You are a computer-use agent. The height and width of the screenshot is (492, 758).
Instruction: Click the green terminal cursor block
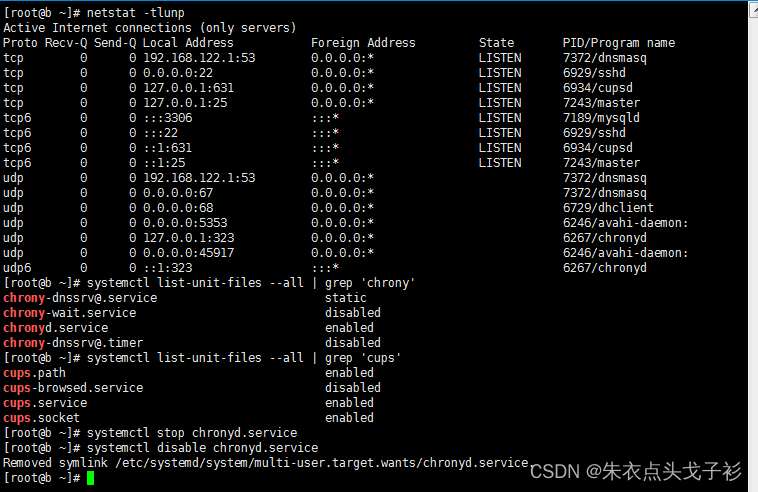(x=90, y=478)
